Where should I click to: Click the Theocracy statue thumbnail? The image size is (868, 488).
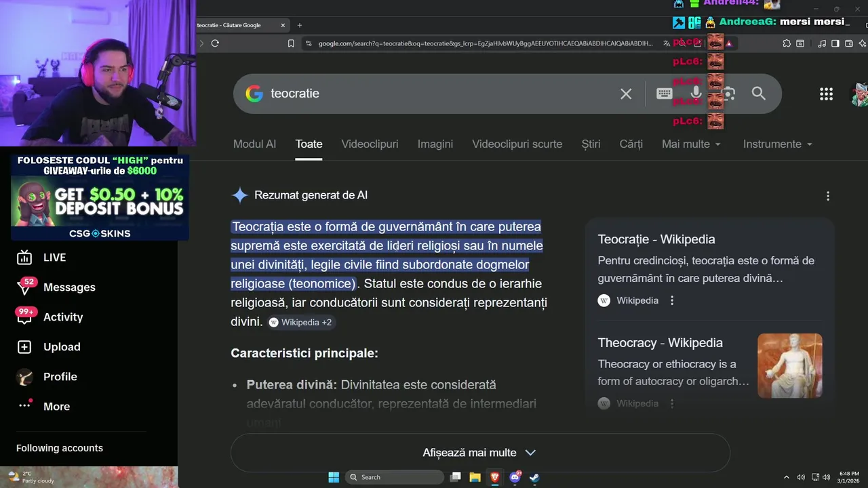pos(790,365)
